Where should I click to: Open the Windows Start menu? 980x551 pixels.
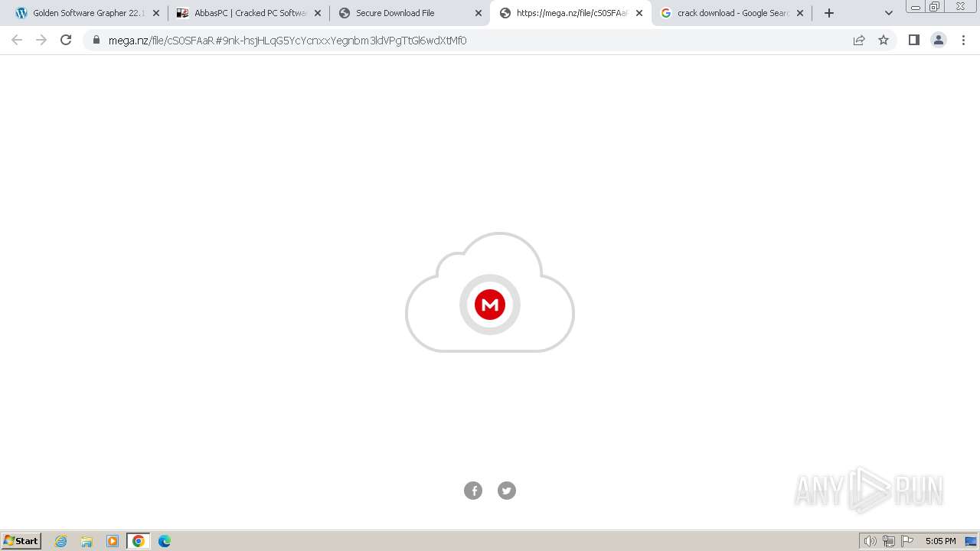pyautogui.click(x=21, y=541)
